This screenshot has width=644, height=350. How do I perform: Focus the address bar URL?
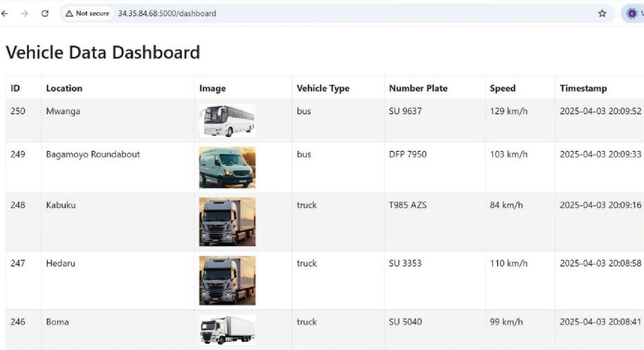coord(167,14)
